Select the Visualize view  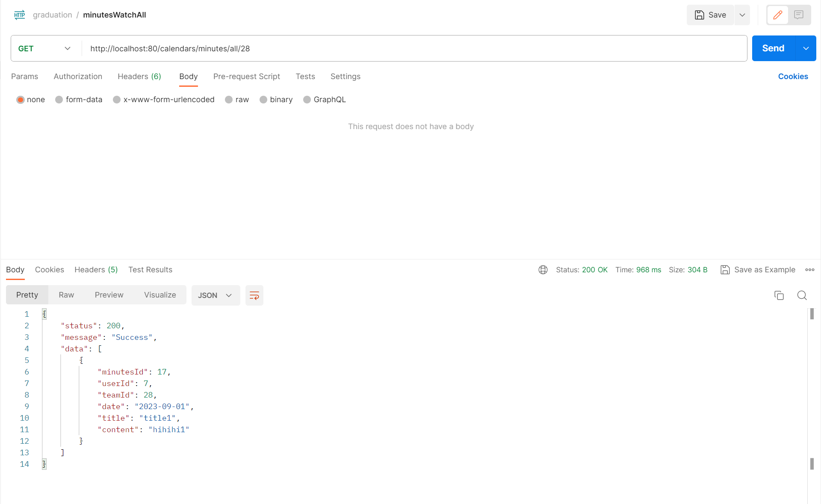pos(160,295)
